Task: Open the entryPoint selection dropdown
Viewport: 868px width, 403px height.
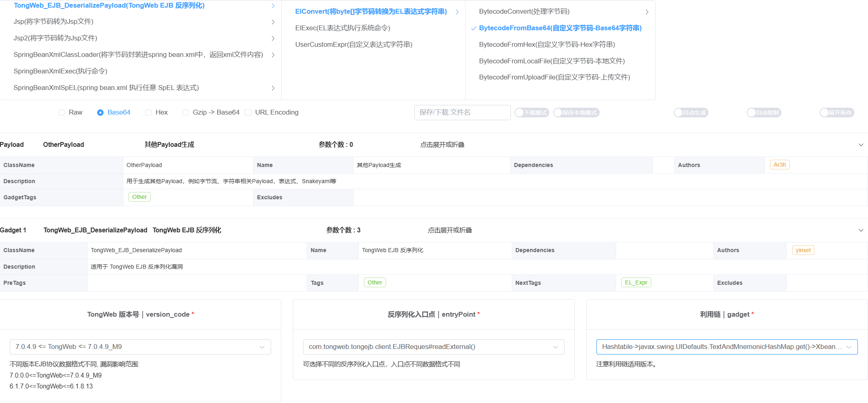Action: (433, 347)
